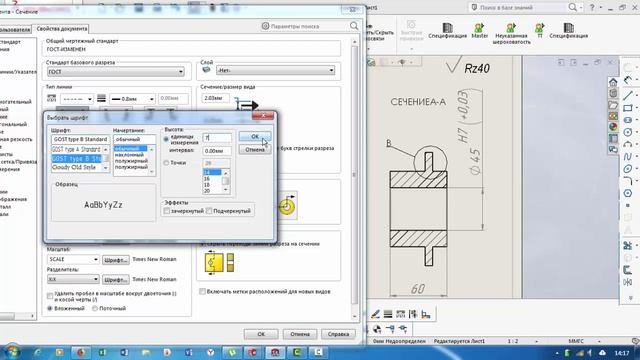
Task: Click the knowledge base search magnifier icon
Action: click(x=572, y=7)
